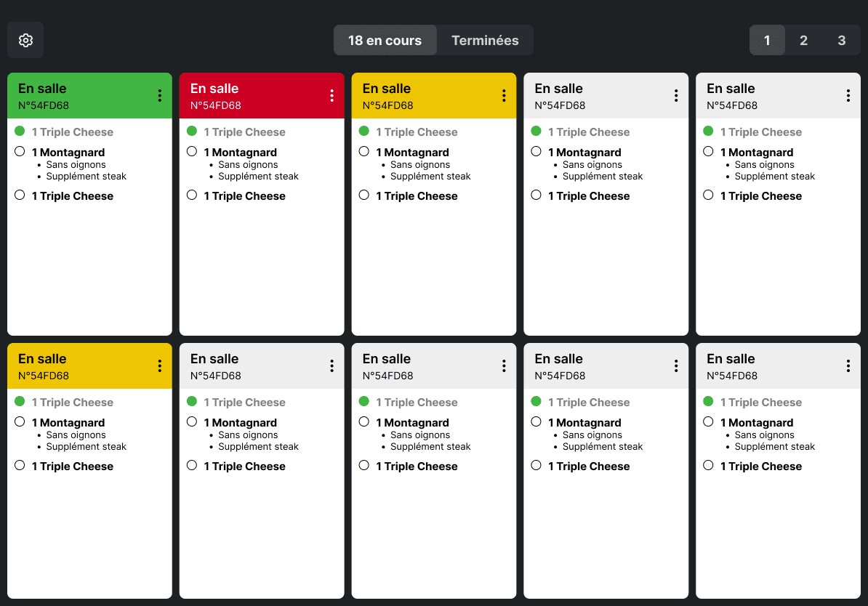Viewport: 868px width, 606px height.
Task: Expand options menu on top-row fourth card
Action: click(x=675, y=95)
